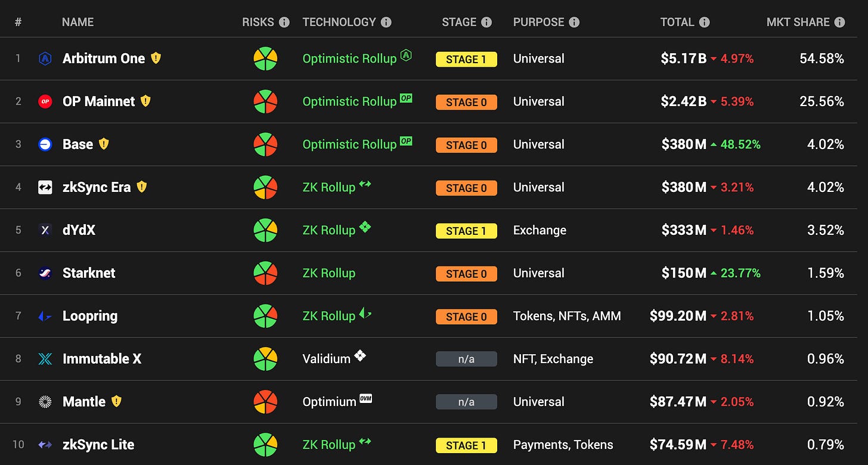Click the StarkEx badge beside Validium
Image resolution: width=868 pixels, height=465 pixels.
pos(360,356)
